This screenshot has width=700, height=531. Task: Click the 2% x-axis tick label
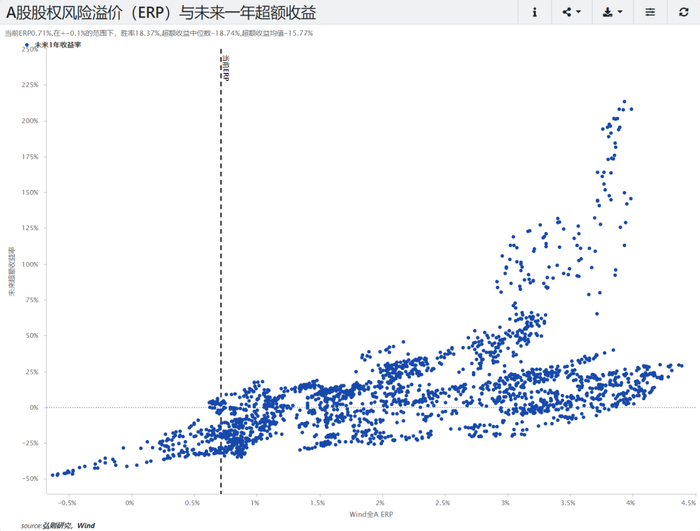(380, 503)
